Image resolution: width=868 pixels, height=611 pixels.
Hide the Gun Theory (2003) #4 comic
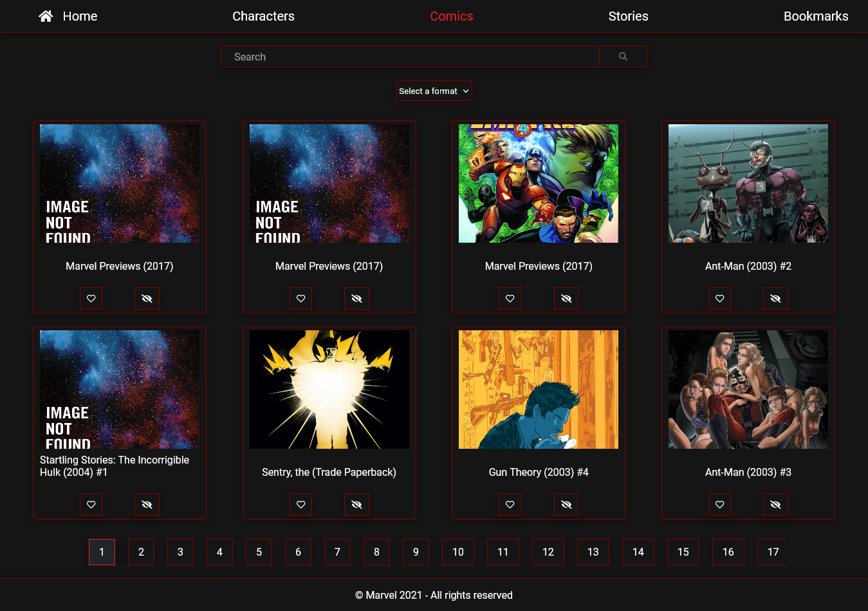pyautogui.click(x=566, y=504)
